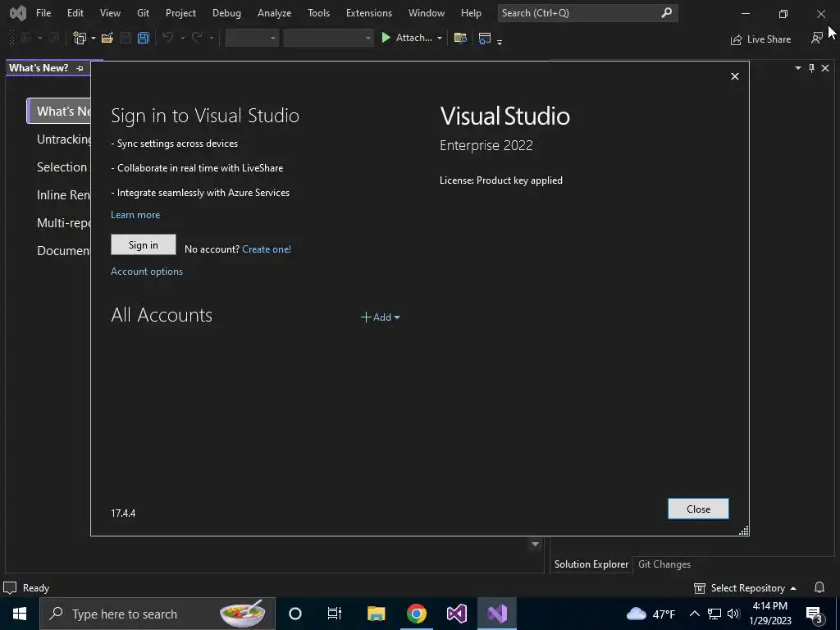Open the Account options link
Image resolution: width=840 pixels, height=630 pixels.
147,272
